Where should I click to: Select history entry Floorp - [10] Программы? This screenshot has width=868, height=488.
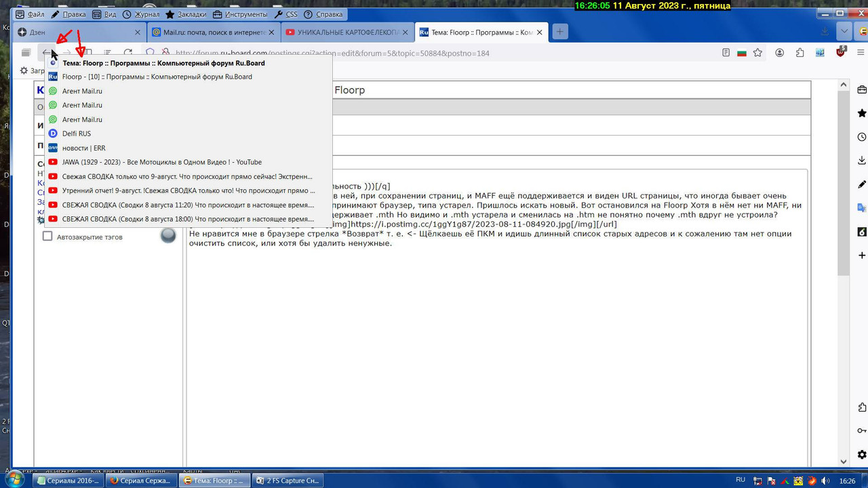189,77
